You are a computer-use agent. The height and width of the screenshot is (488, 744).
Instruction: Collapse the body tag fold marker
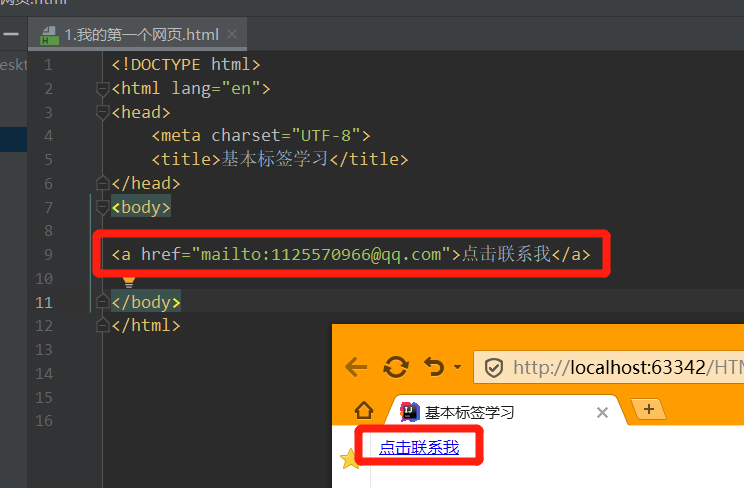click(102, 207)
